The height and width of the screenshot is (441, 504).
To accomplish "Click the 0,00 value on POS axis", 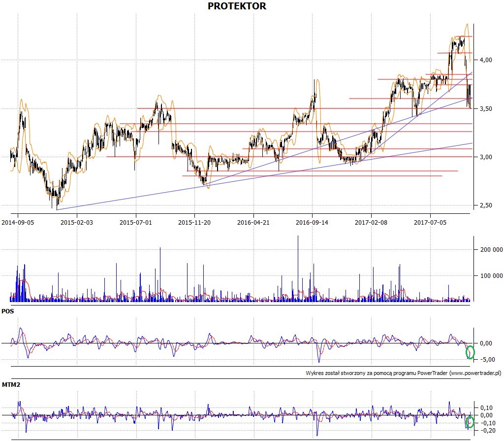I will (486, 343).
